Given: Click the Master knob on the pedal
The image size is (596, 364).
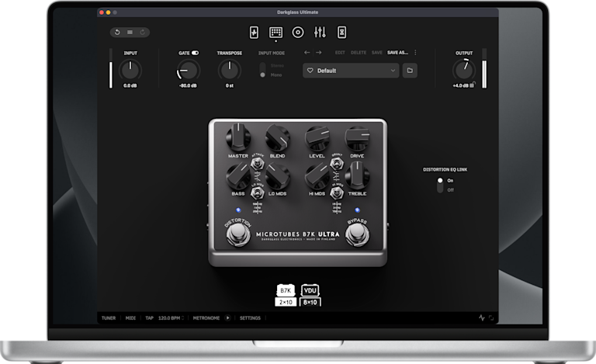Looking at the screenshot, I should [x=238, y=137].
